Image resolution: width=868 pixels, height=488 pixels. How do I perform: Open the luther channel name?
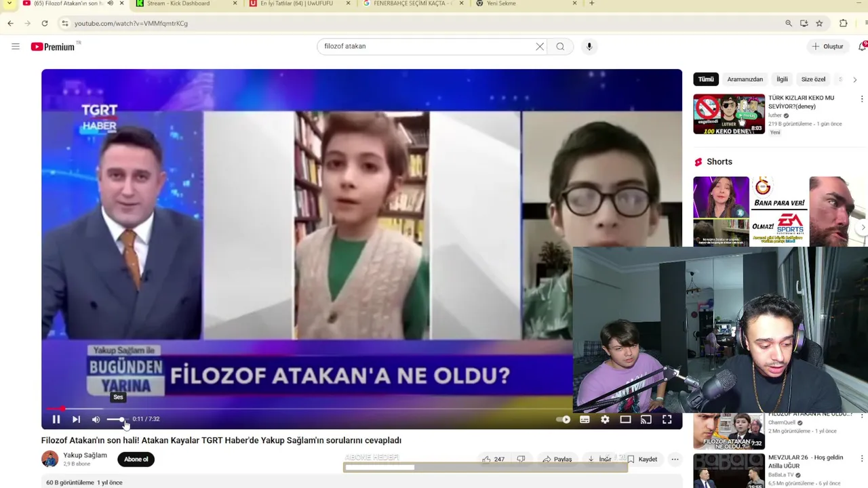(775, 115)
